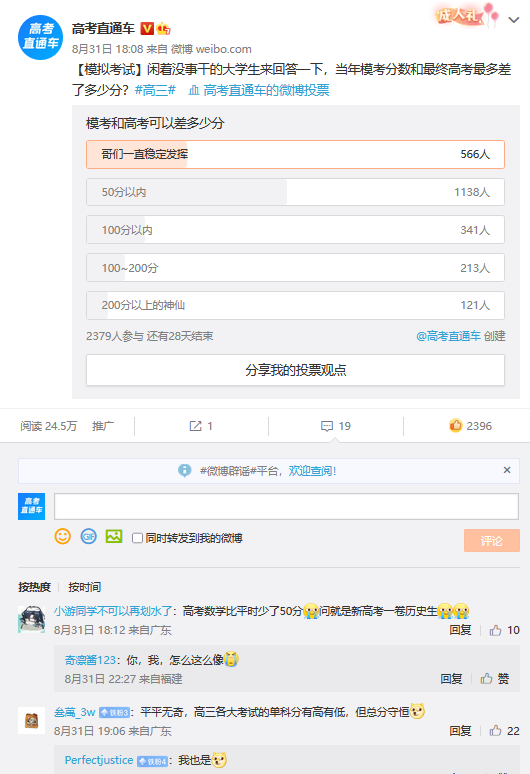The image size is (530, 774).
Task: Click the info icon in 微博辟谣 notice
Action: point(184,470)
